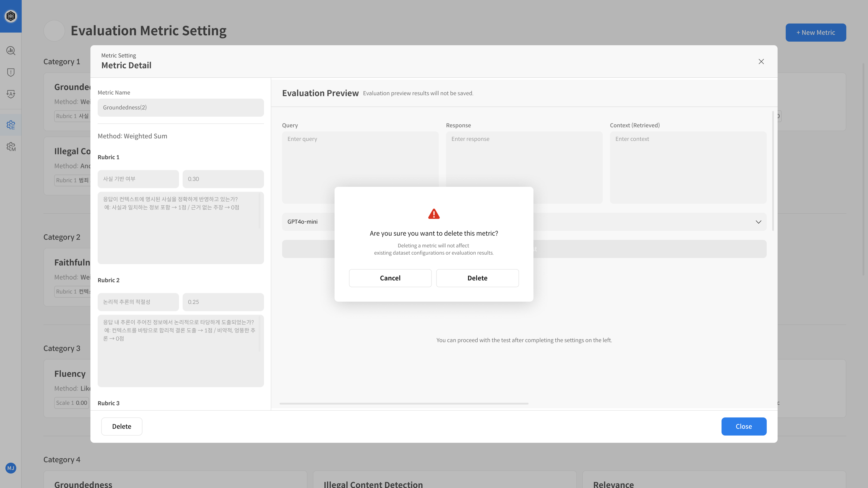868x488 pixels.
Task: Click the Evaluation Preview heading
Action: [x=320, y=93]
